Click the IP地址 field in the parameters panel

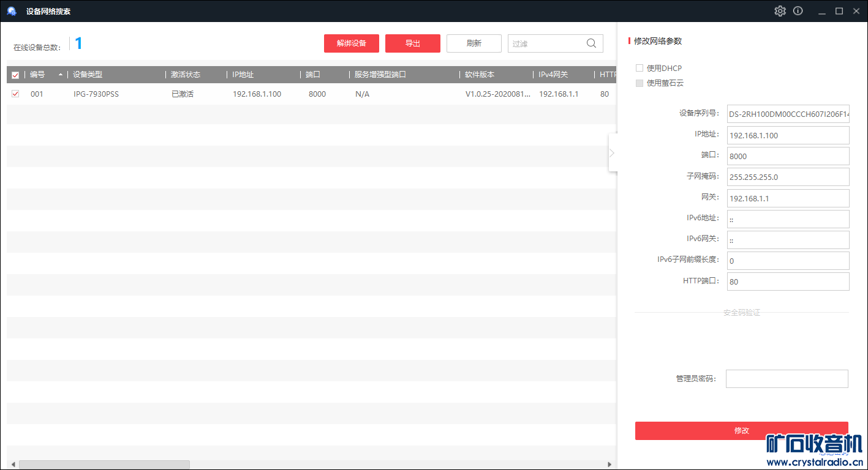[x=788, y=135]
